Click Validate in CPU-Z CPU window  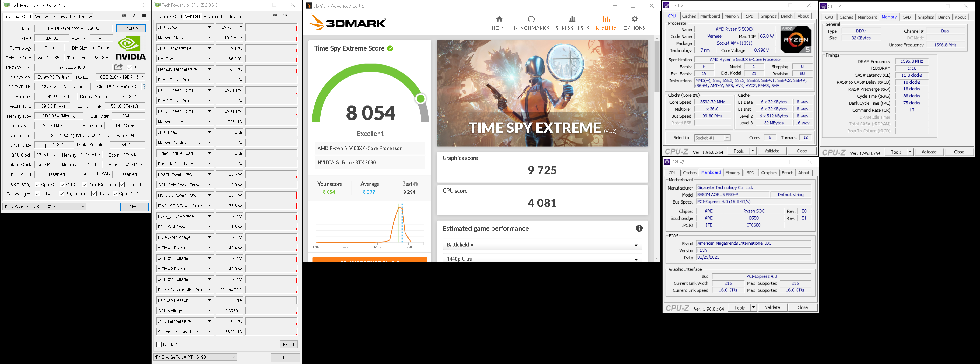click(x=772, y=151)
